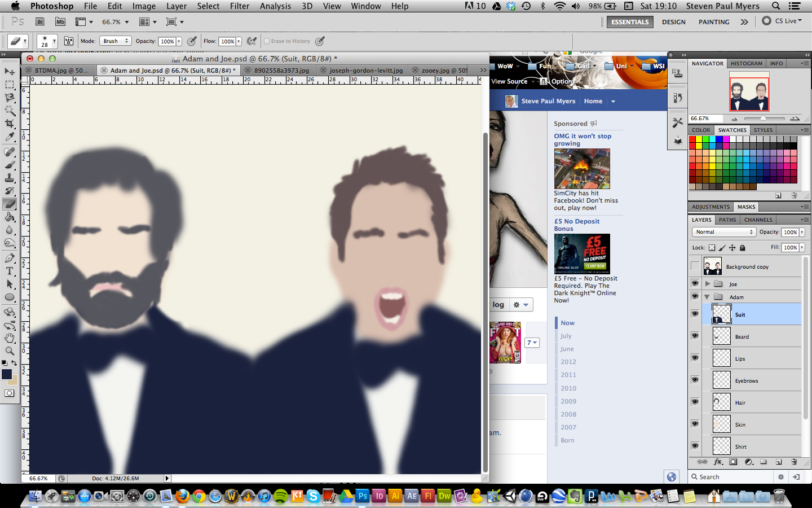Switch to the Masks tab
The height and width of the screenshot is (508, 812).
click(x=746, y=207)
